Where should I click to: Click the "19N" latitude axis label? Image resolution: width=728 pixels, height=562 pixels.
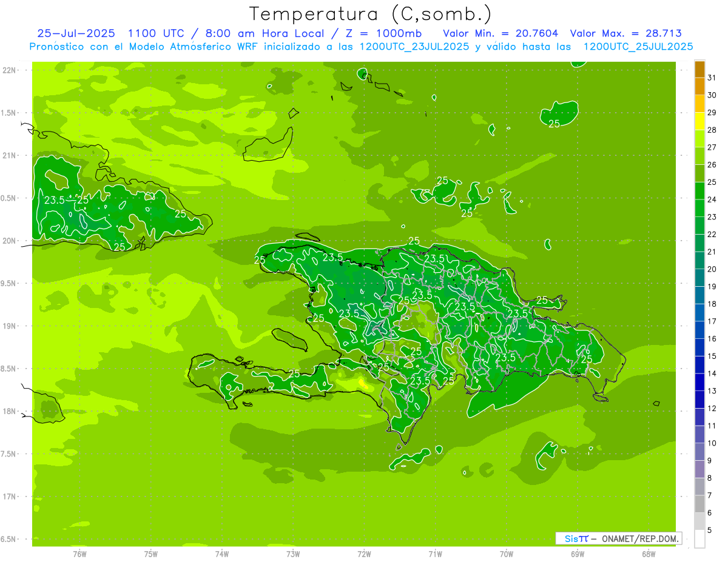pyautogui.click(x=10, y=326)
